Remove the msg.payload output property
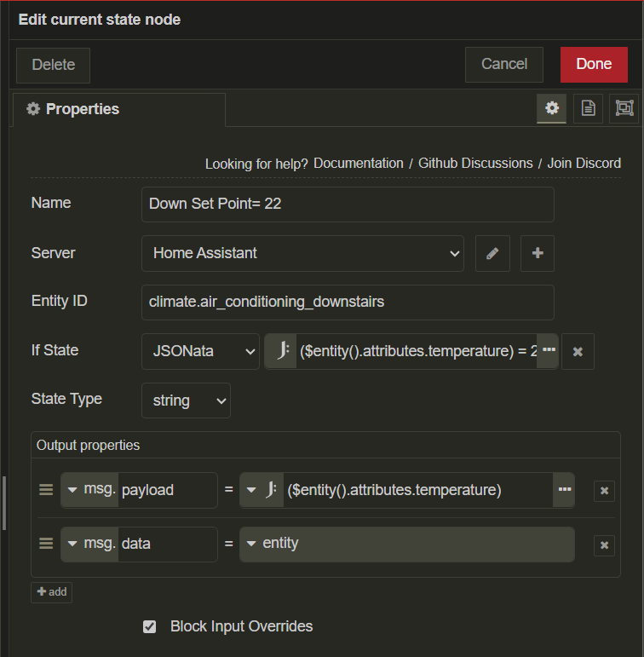This screenshot has width=644, height=657. pyautogui.click(x=604, y=491)
